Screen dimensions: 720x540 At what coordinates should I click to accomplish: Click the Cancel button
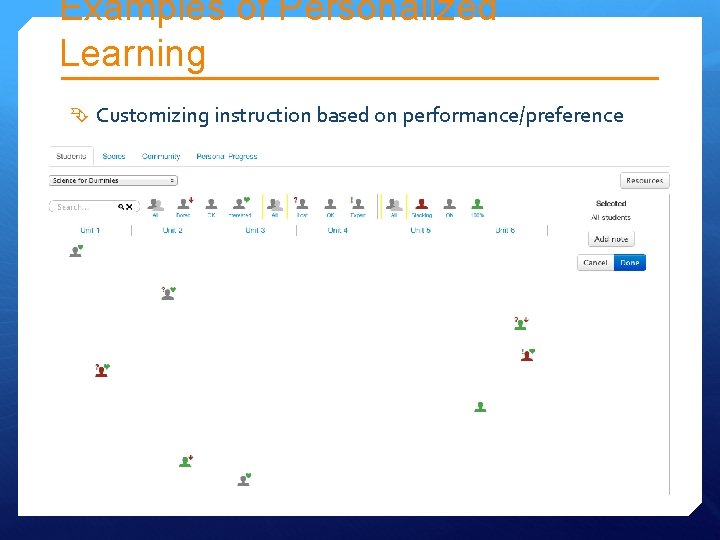point(596,263)
